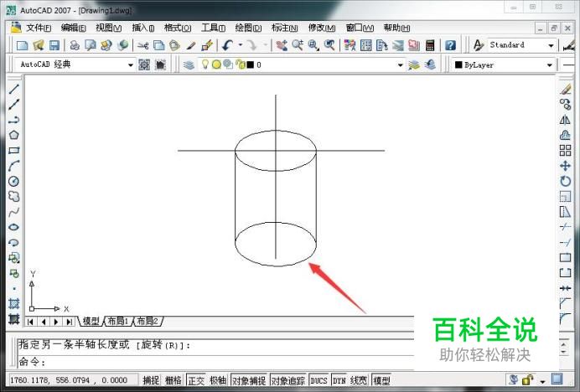Select the Line draw tool
The image size is (580, 392).
point(13,89)
